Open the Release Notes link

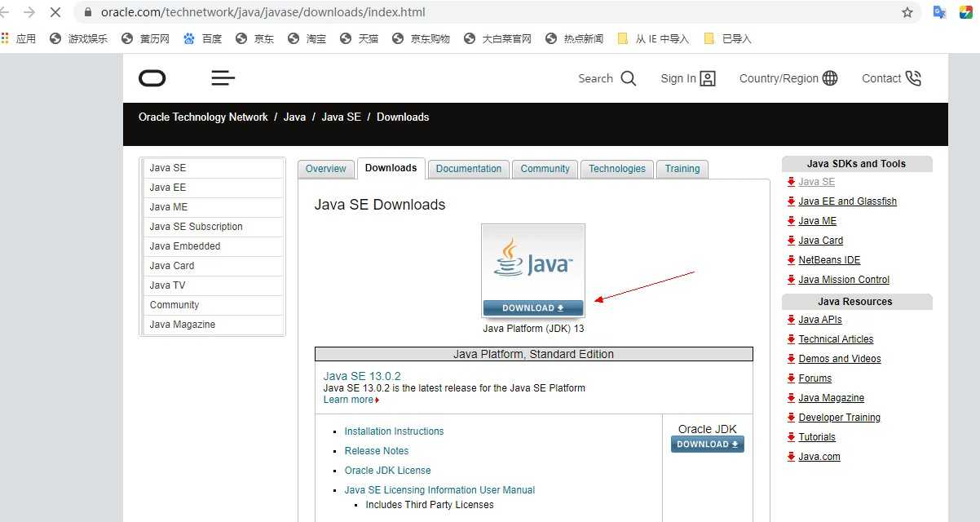[x=377, y=451]
